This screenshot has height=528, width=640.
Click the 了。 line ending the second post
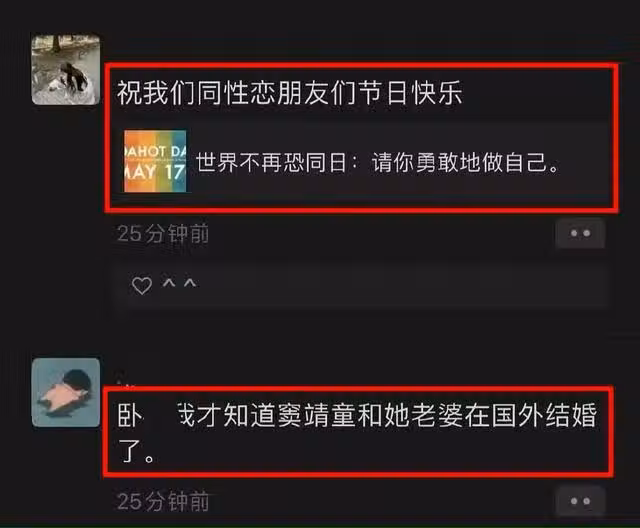coord(136,451)
